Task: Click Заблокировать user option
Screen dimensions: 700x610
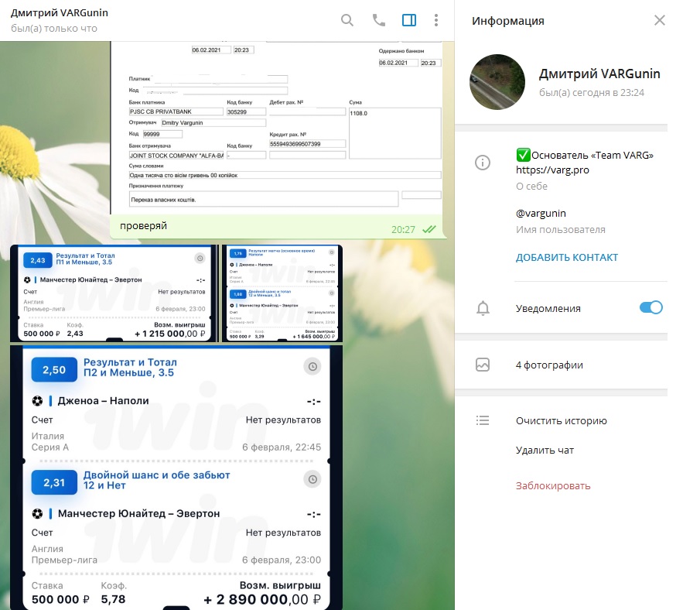Action: coord(553,486)
